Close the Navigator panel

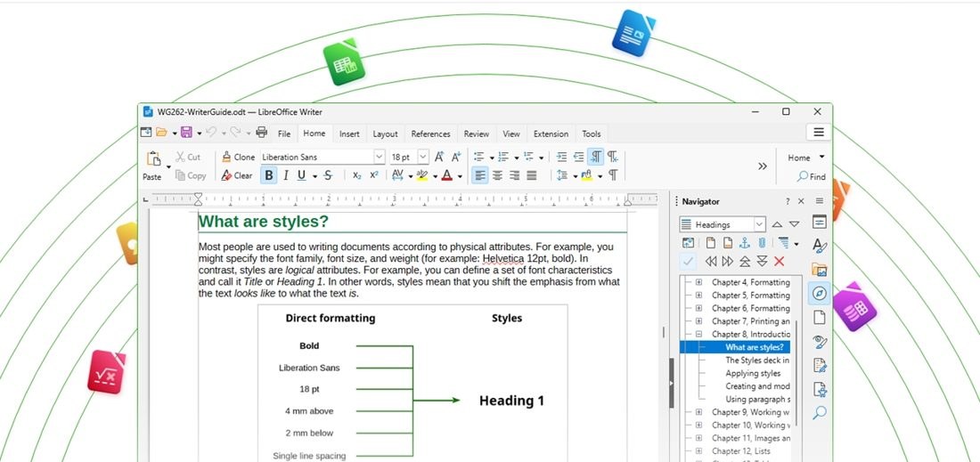801,201
